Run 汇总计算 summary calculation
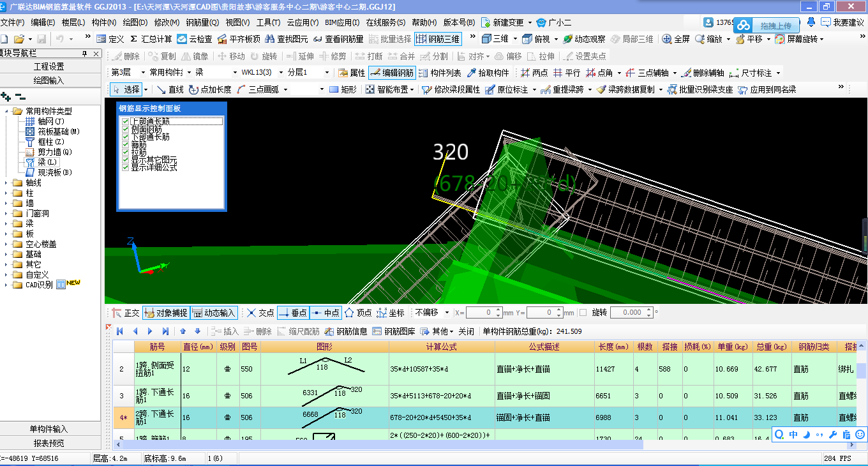This screenshot has height=466, width=868. (x=151, y=39)
